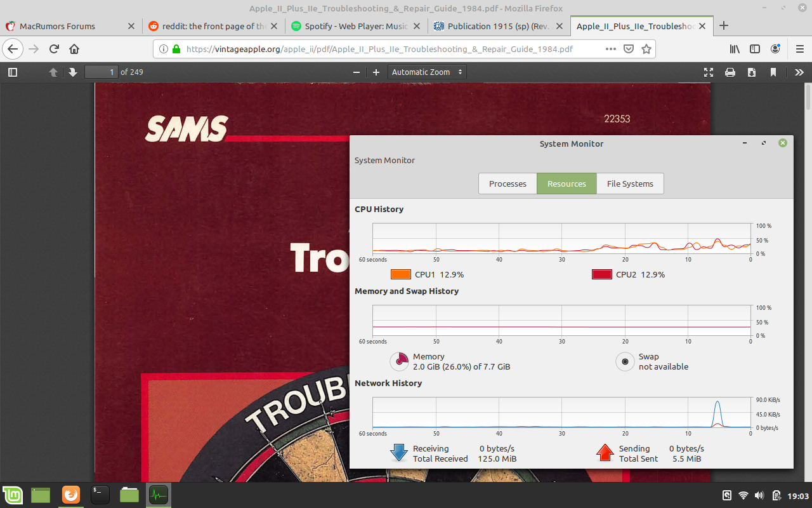The image size is (812, 508).
Task: Switch to Spotify Web Player tab
Action: click(x=356, y=27)
